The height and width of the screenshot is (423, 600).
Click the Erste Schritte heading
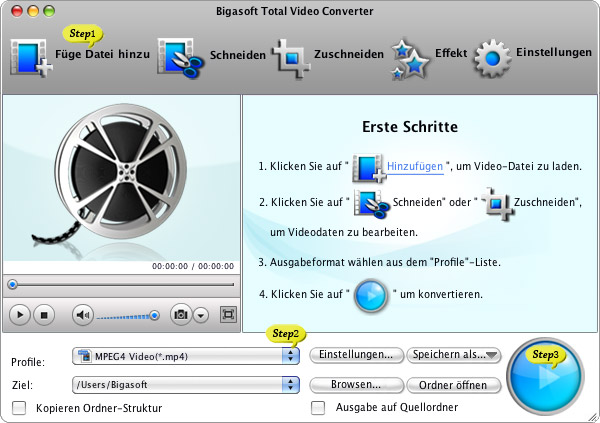410,127
